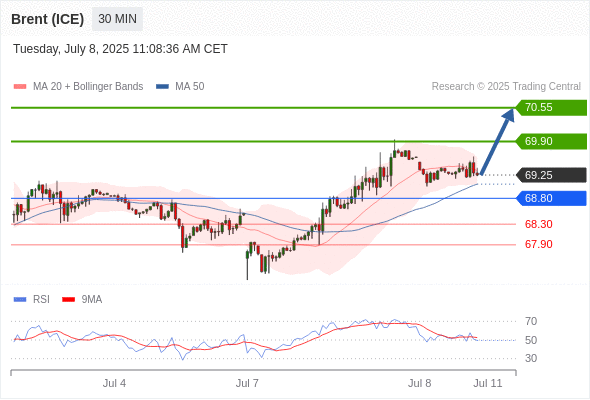This screenshot has height=400, width=590.
Task: Click the red 9MA legend swatch
Action: [x=68, y=300]
